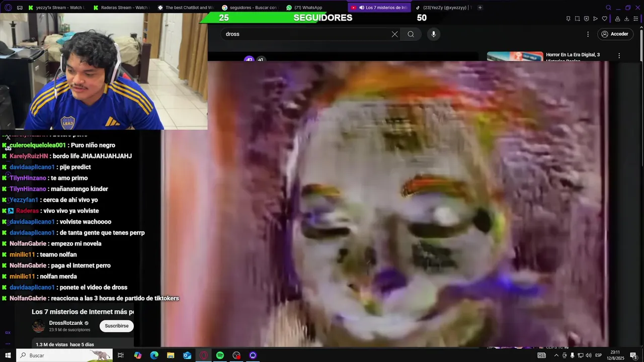The height and width of the screenshot is (362, 644).
Task: Click the Suscribirse button
Action: (x=117, y=326)
